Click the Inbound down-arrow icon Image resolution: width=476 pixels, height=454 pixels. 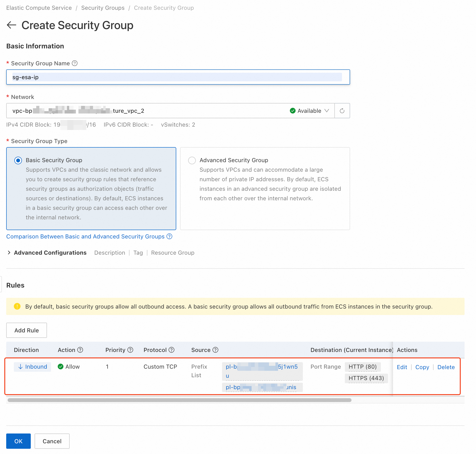point(21,367)
